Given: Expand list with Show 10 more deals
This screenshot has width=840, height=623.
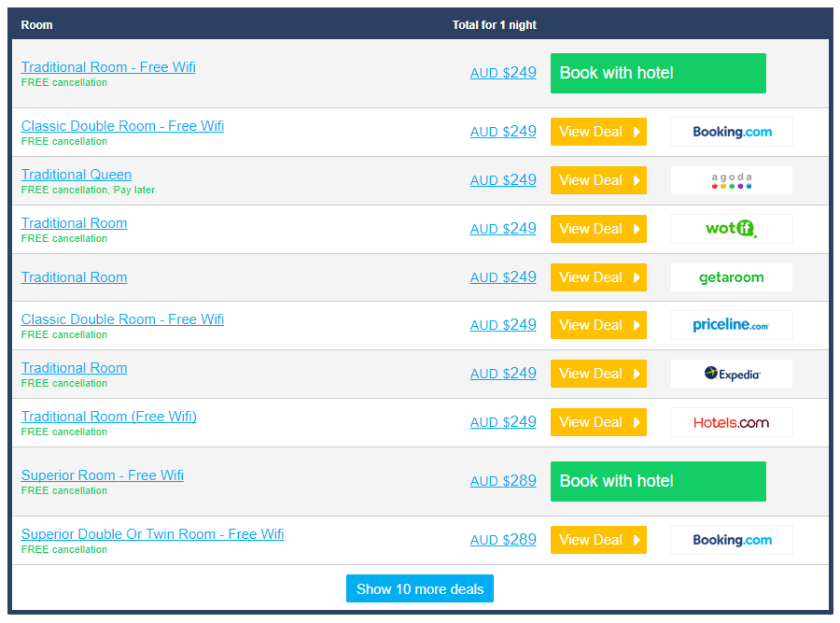Looking at the screenshot, I should tap(420, 589).
